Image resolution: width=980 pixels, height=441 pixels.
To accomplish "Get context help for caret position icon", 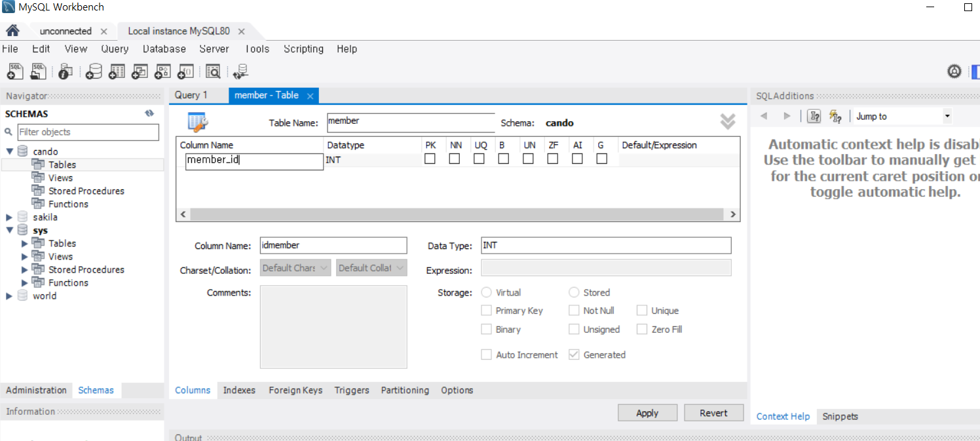I will click(x=814, y=116).
